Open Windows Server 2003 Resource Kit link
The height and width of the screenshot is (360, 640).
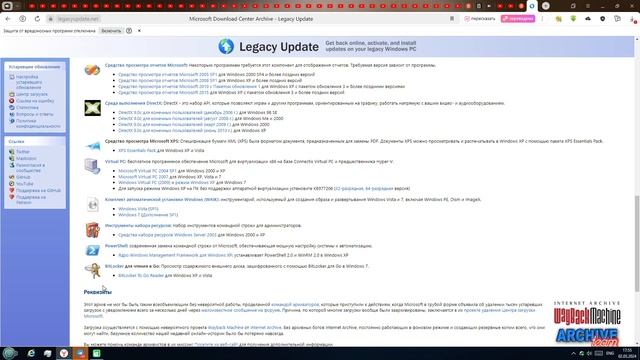pyautogui.click(x=167, y=235)
